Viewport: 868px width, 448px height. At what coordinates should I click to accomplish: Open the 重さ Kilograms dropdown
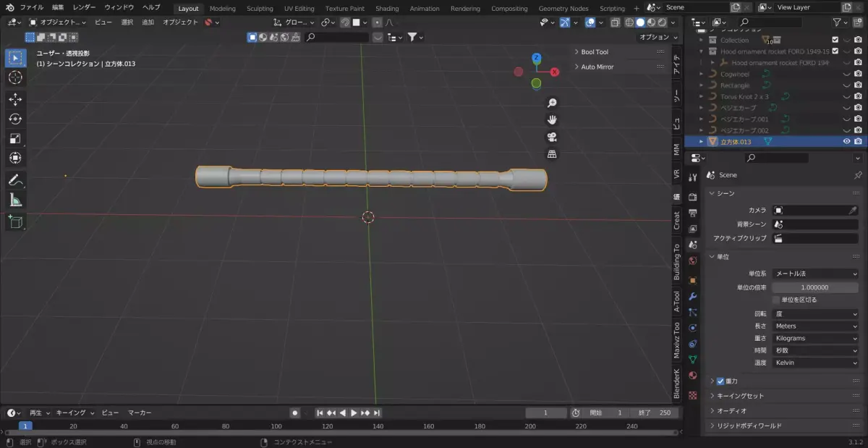point(815,338)
